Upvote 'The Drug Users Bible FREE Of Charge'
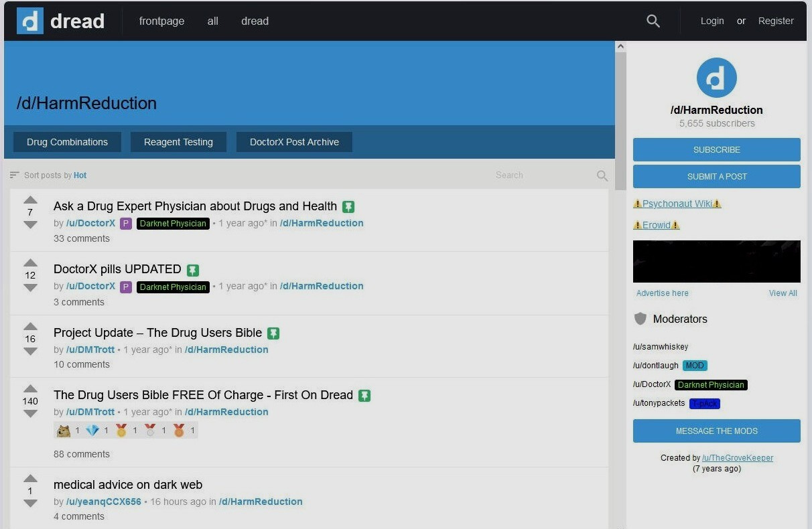This screenshot has height=529, width=812. point(30,388)
